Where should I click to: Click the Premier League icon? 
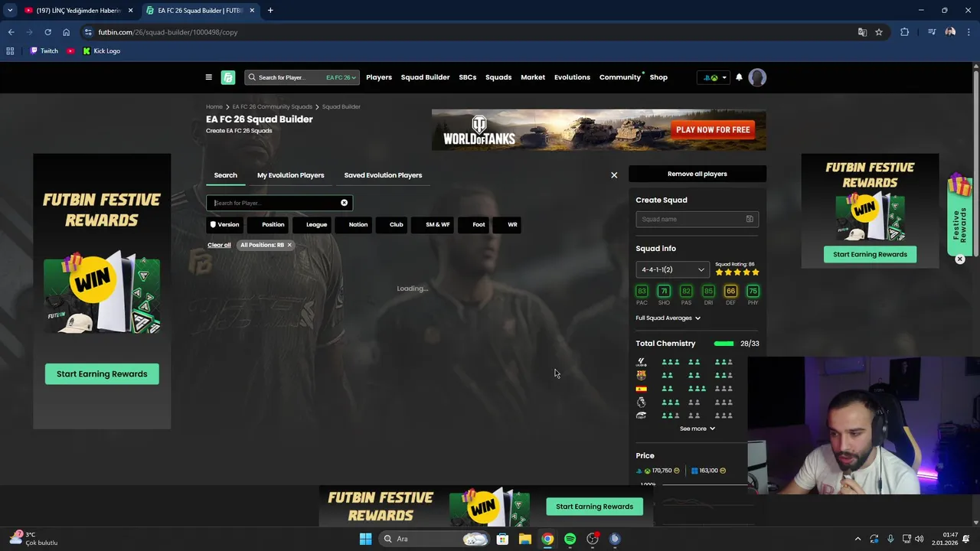tap(641, 402)
